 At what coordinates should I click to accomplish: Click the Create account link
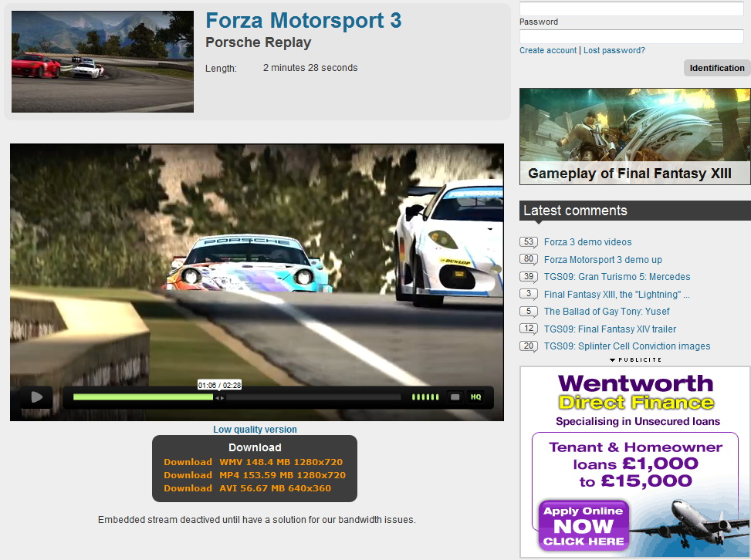548,51
